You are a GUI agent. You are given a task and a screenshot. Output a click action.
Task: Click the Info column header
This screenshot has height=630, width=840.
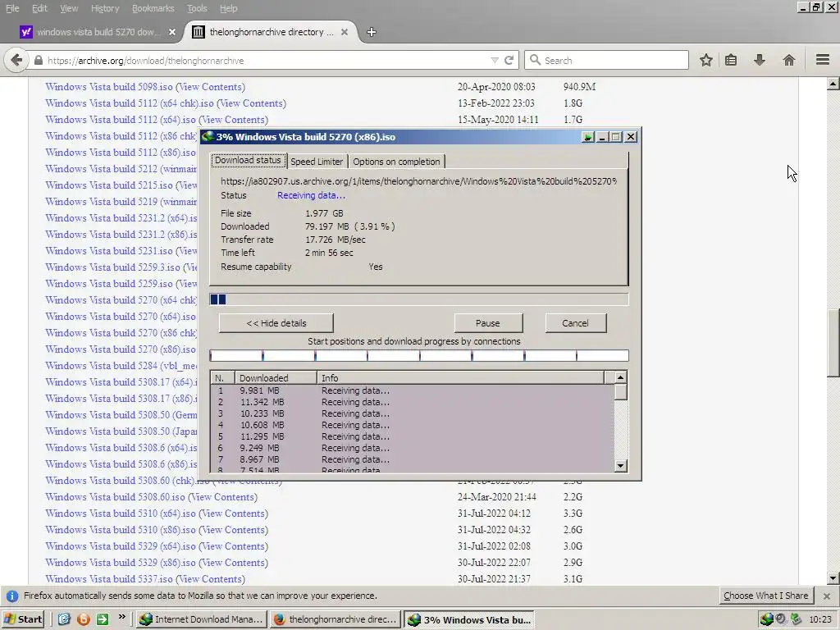point(460,377)
